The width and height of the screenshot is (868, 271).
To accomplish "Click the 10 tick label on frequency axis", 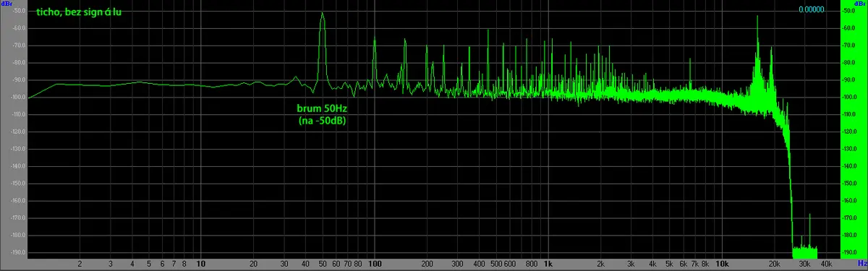I will [x=202, y=264].
